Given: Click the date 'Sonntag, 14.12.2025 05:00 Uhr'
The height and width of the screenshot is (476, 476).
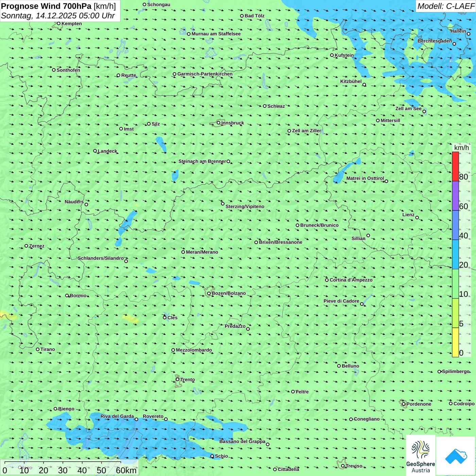Looking at the screenshot, I should (x=58, y=16).
